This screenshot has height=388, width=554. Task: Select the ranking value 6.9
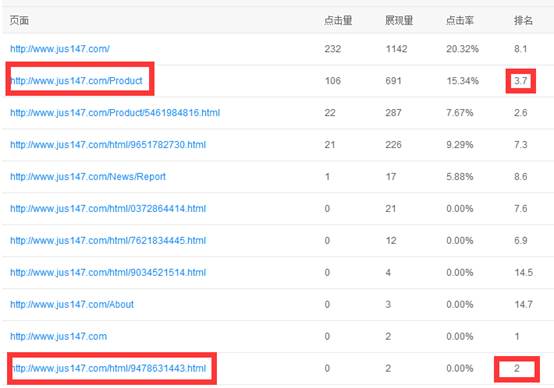point(521,241)
